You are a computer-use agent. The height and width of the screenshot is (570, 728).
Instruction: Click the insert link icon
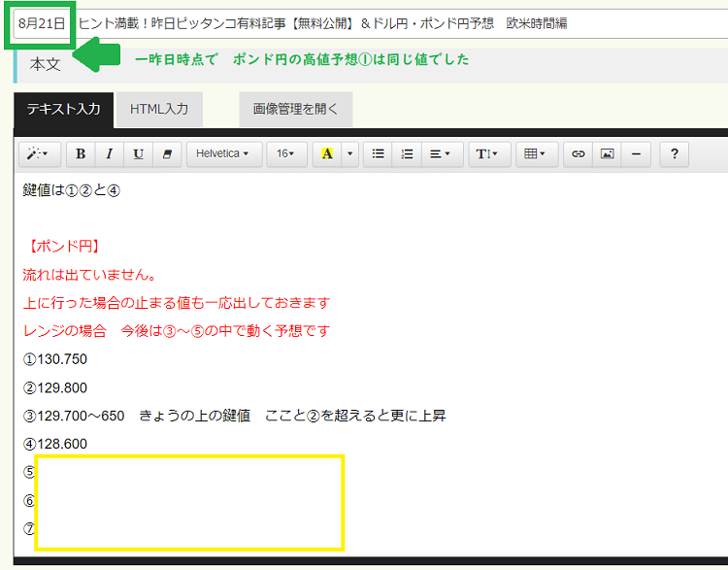pyautogui.click(x=579, y=153)
